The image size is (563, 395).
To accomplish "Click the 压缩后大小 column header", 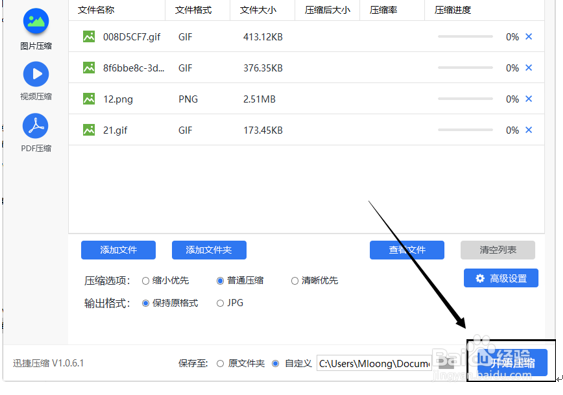I will (x=327, y=10).
